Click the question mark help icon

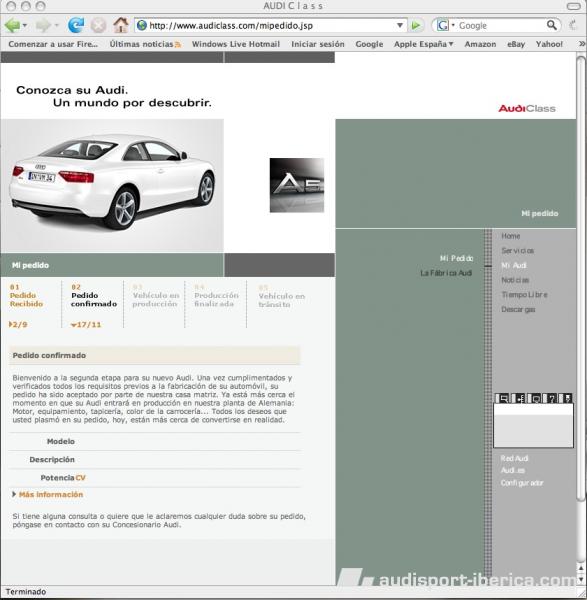[x=551, y=398]
